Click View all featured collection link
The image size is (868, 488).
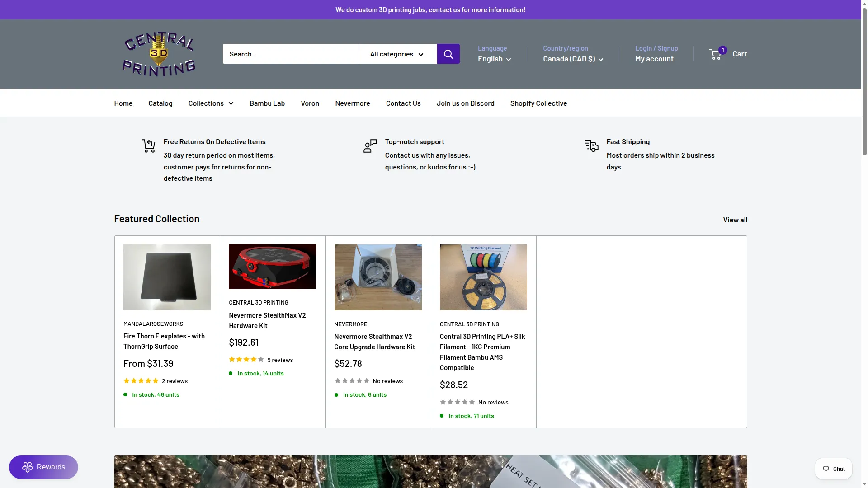point(735,220)
